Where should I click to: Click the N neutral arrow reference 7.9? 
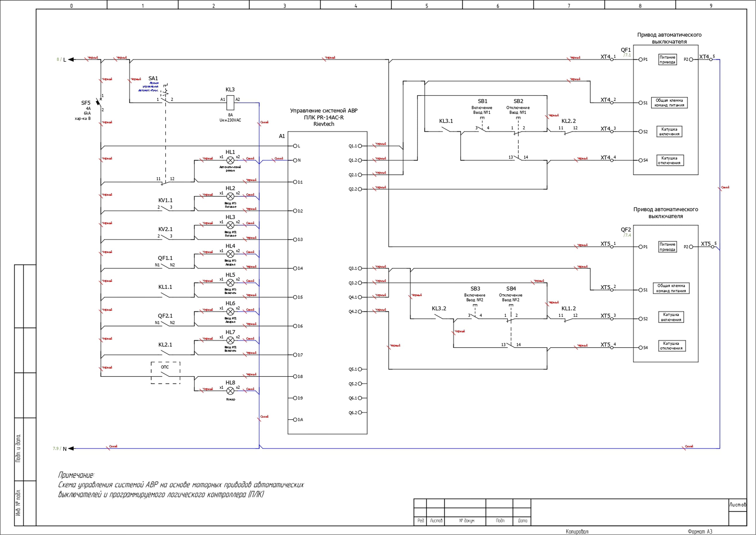tap(56, 448)
